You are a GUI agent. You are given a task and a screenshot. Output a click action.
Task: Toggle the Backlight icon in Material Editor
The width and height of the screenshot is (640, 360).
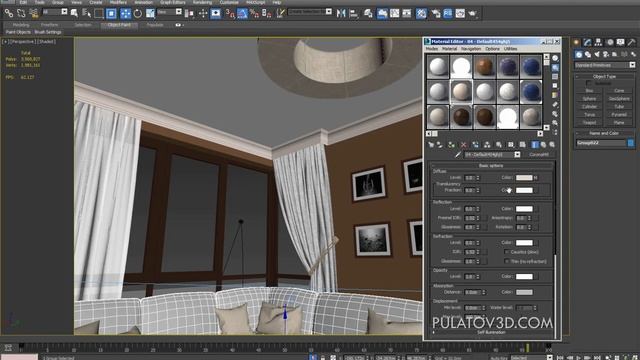tap(555, 67)
